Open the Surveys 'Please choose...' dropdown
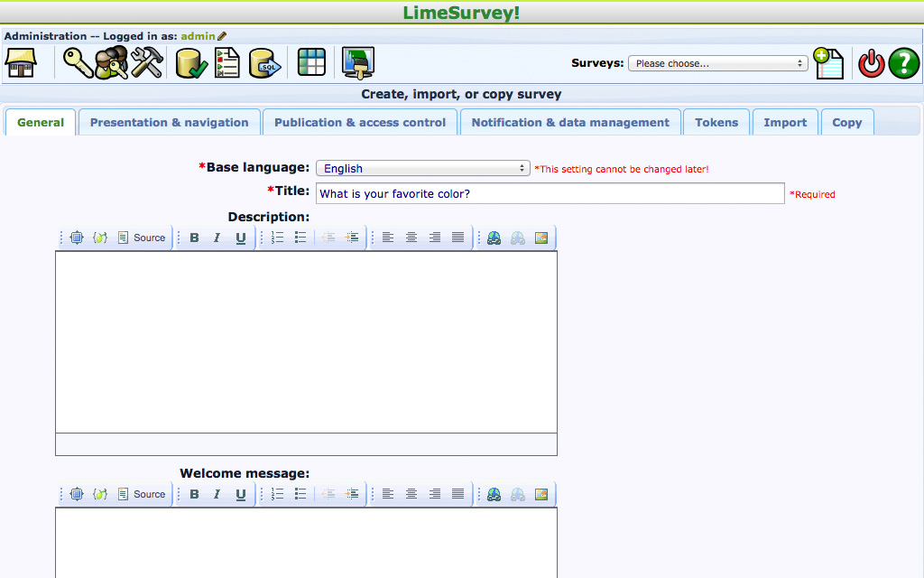Viewport: 924px width, 578px height. point(717,63)
